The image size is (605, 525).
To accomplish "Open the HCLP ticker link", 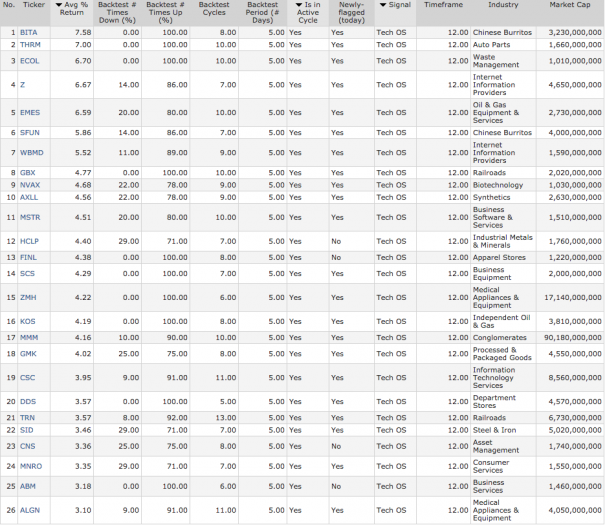I will 29,241.
